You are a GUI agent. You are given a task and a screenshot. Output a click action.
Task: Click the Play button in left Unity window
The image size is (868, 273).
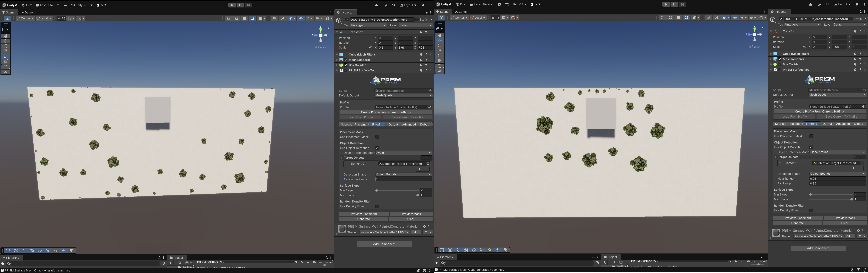click(x=232, y=5)
